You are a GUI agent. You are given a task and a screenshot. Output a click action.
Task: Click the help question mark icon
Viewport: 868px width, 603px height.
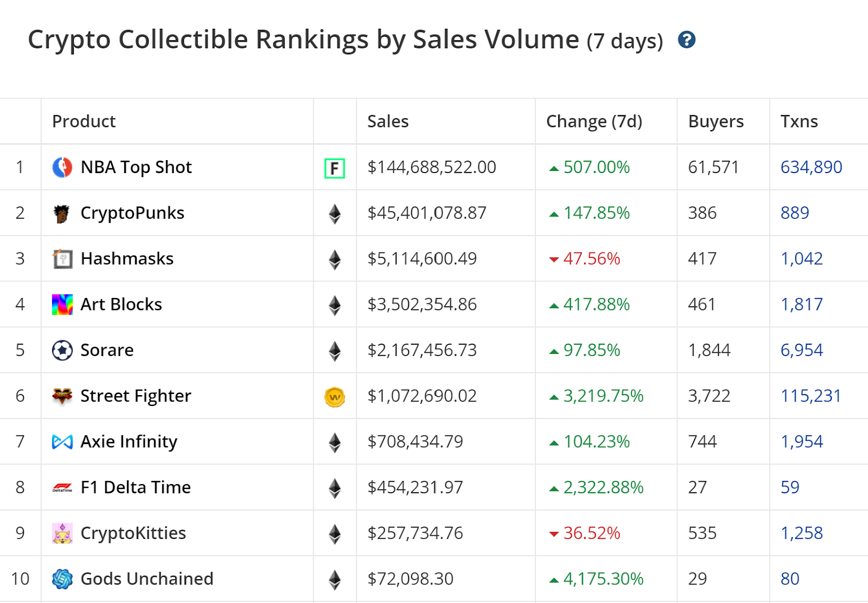pyautogui.click(x=686, y=40)
